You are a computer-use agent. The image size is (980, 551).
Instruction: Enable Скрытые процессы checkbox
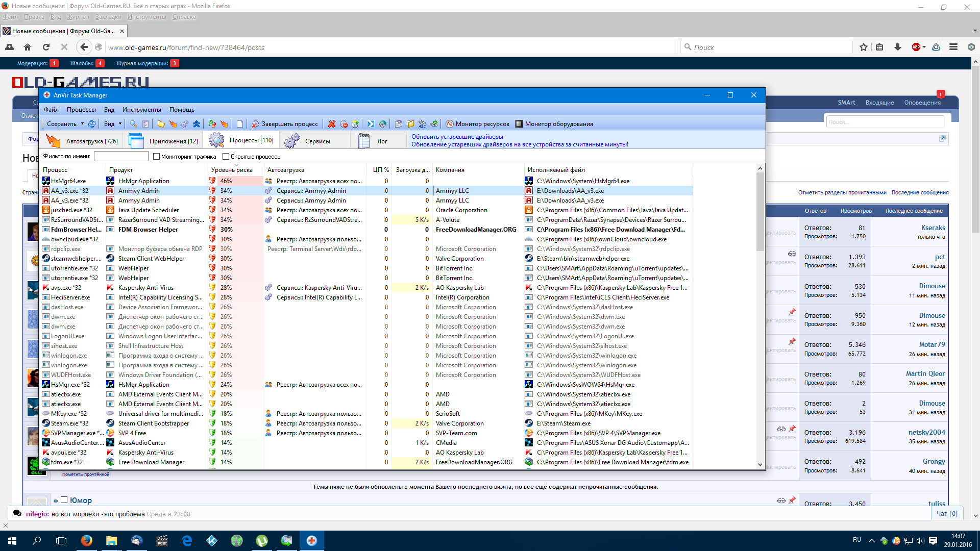pos(226,157)
